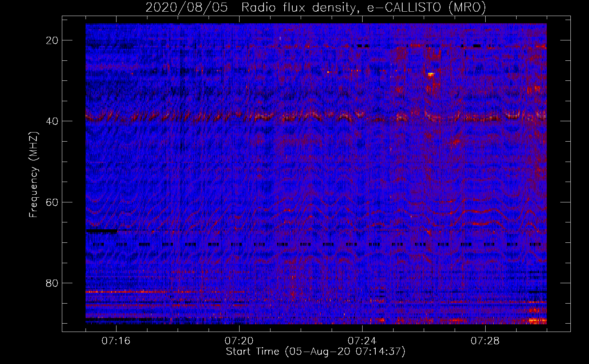Click the 40 MHz frequency tick label
The height and width of the screenshot is (364, 589).
click(52, 121)
